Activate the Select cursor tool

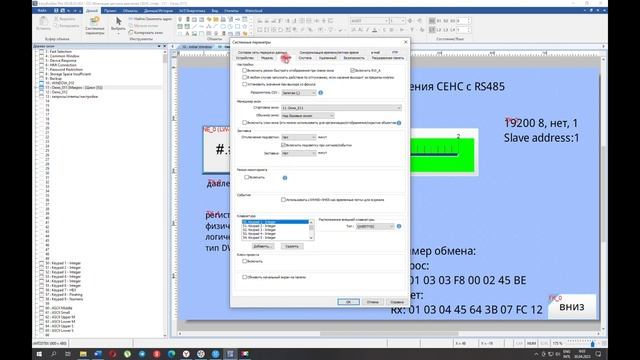click(x=118, y=24)
